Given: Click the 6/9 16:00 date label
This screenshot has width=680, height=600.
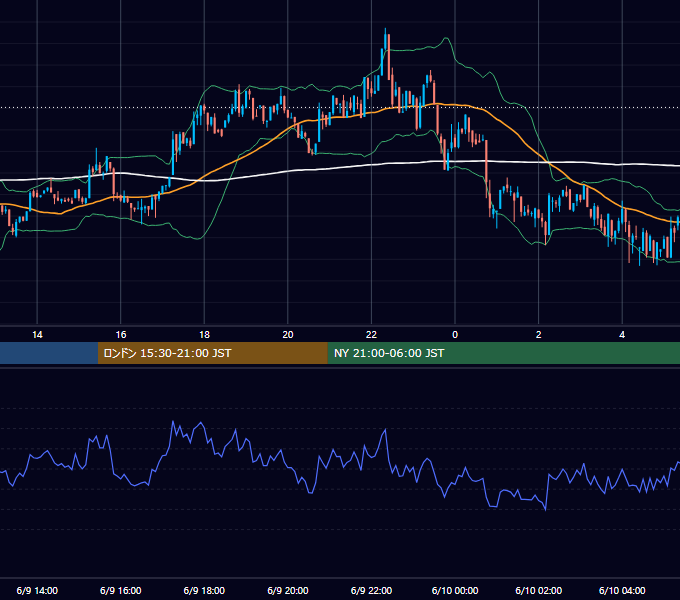Looking at the screenshot, I should (121, 590).
